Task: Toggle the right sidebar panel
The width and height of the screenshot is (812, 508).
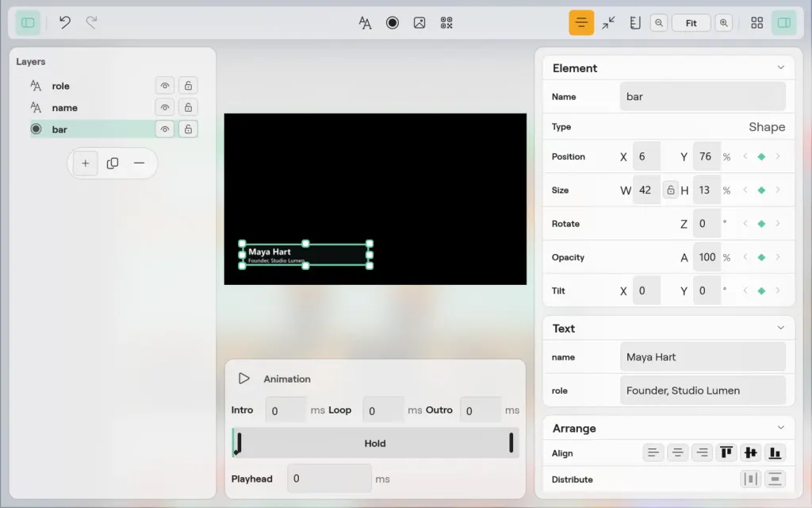Action: point(784,23)
